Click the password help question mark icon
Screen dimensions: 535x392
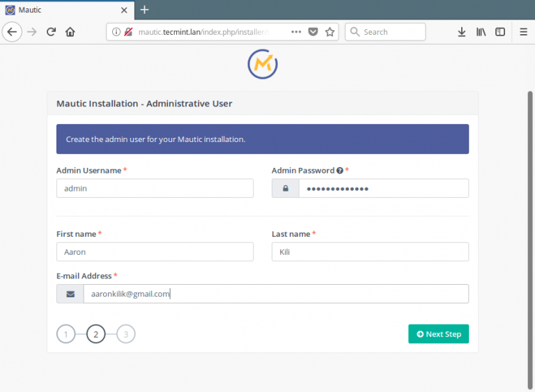click(x=339, y=171)
